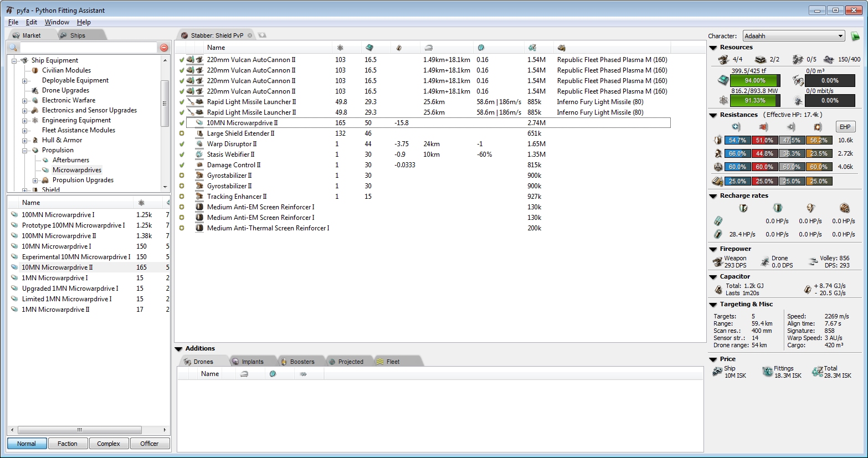
Task: Toggle the 10MN Microwarpdrive II module state
Action: pos(182,123)
